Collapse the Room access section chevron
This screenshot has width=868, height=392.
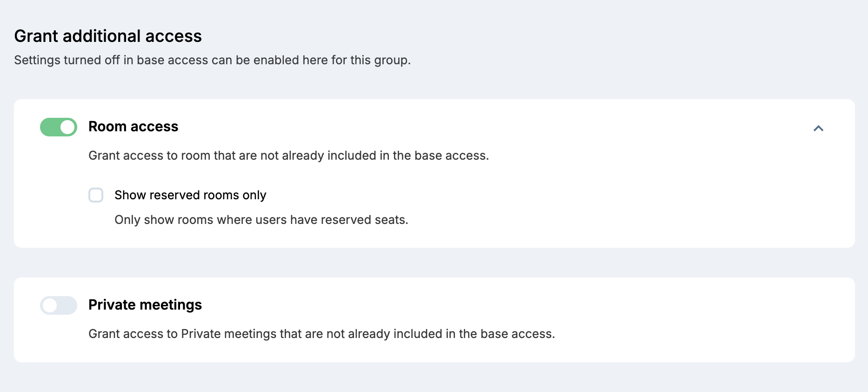pos(818,128)
